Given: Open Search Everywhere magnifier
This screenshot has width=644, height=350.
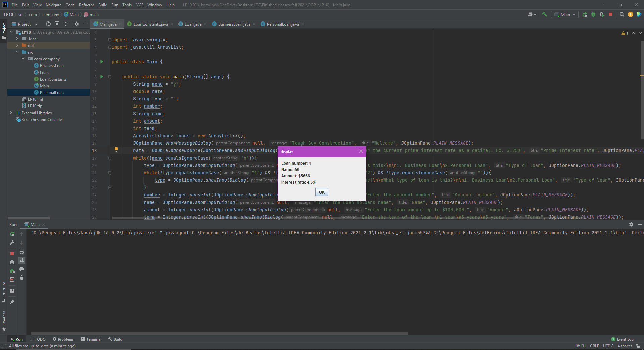Looking at the screenshot, I should point(622,14).
